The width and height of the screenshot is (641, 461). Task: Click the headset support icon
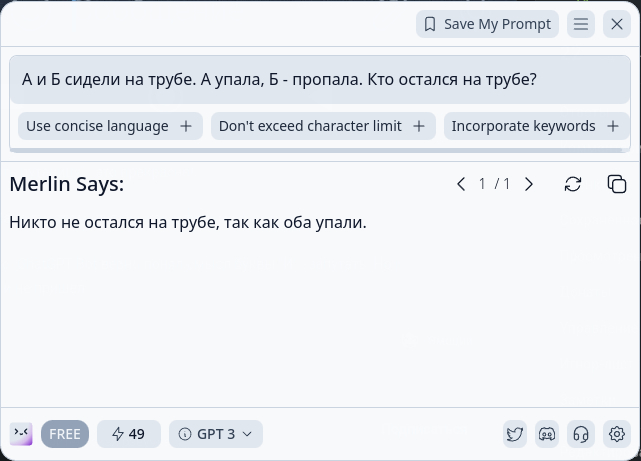[580, 434]
